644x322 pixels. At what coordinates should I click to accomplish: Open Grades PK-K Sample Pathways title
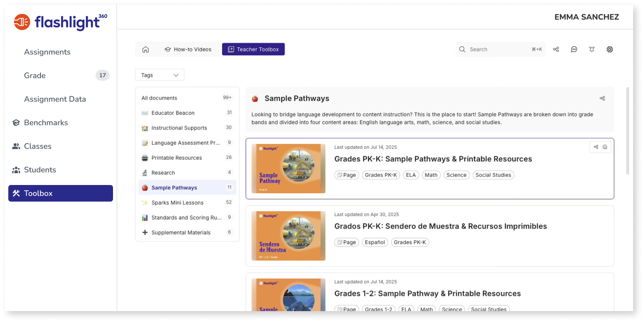[x=433, y=159]
